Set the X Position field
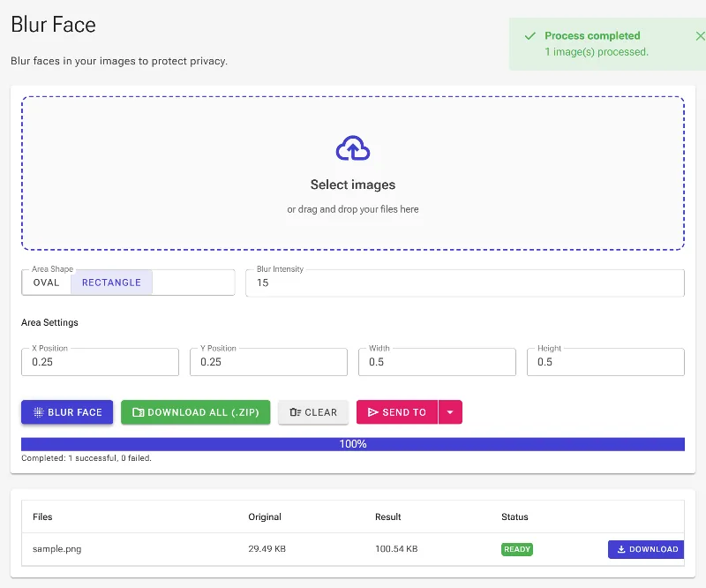This screenshot has width=706, height=588. pyautogui.click(x=100, y=362)
